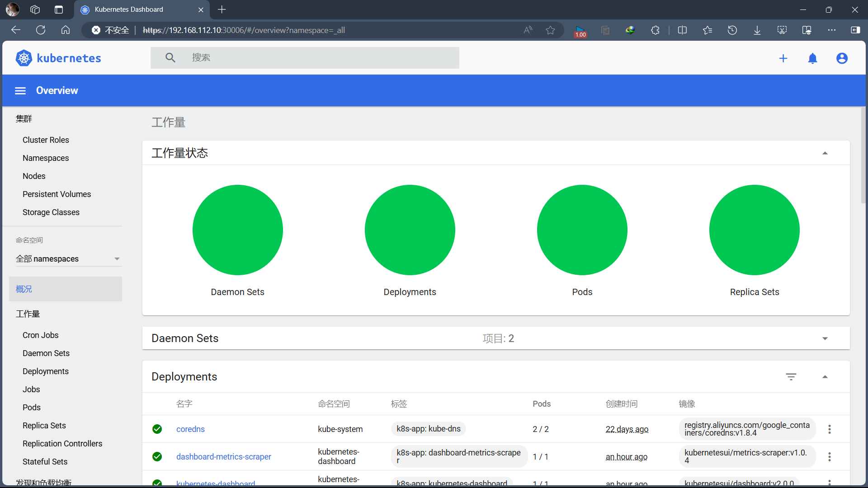Reload the dashboard page
The height and width of the screenshot is (488, 868).
tap(41, 30)
